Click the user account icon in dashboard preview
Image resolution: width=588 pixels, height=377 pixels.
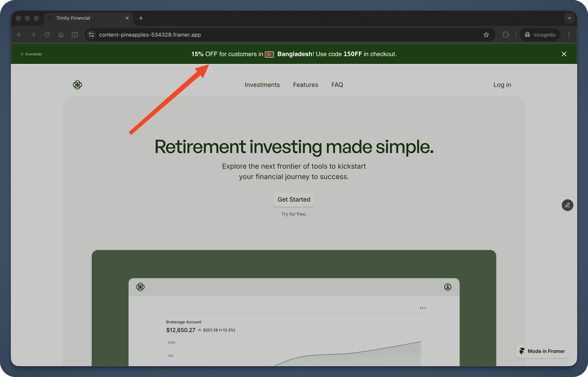(x=448, y=287)
